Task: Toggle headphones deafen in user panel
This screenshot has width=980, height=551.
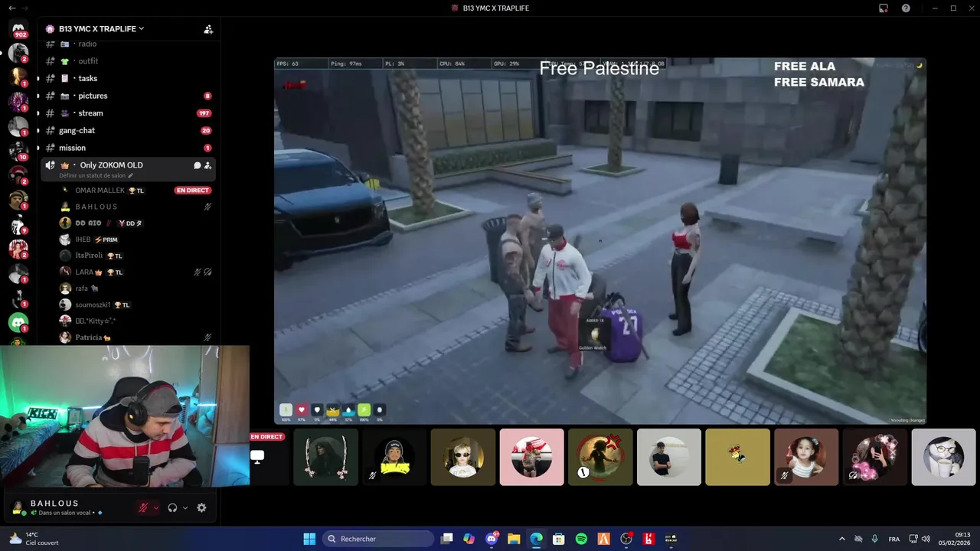Action: click(x=173, y=507)
